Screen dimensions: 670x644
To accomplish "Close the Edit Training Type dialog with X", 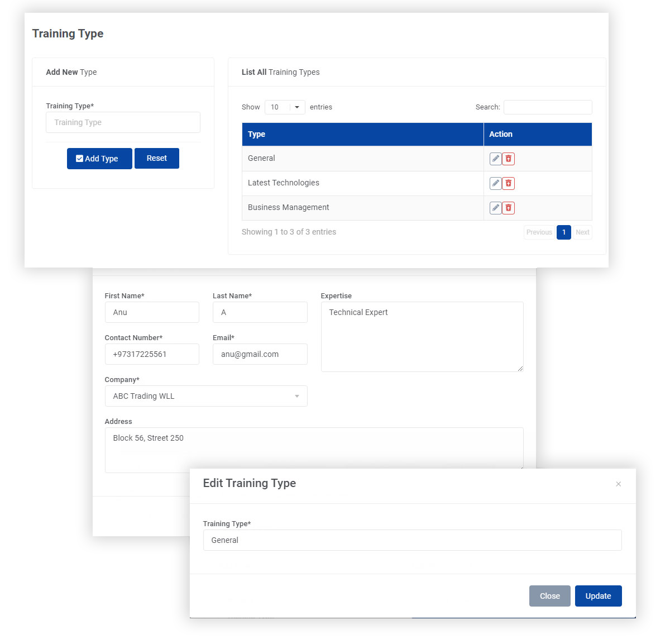I will pyautogui.click(x=618, y=484).
